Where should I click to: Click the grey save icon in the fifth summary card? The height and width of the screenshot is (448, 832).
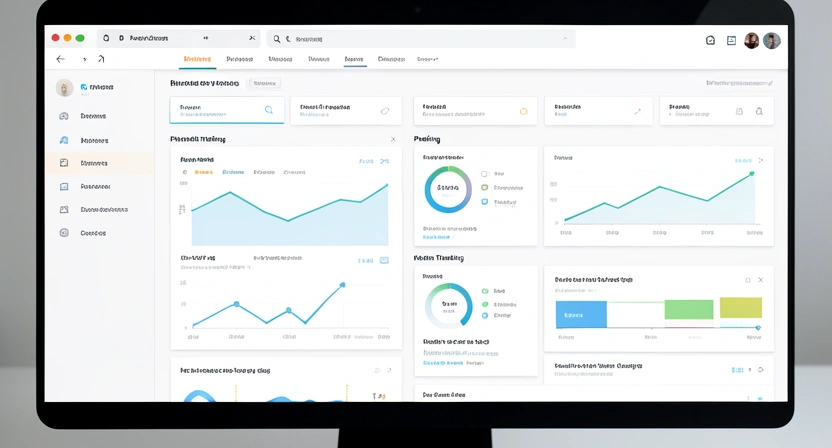click(739, 111)
